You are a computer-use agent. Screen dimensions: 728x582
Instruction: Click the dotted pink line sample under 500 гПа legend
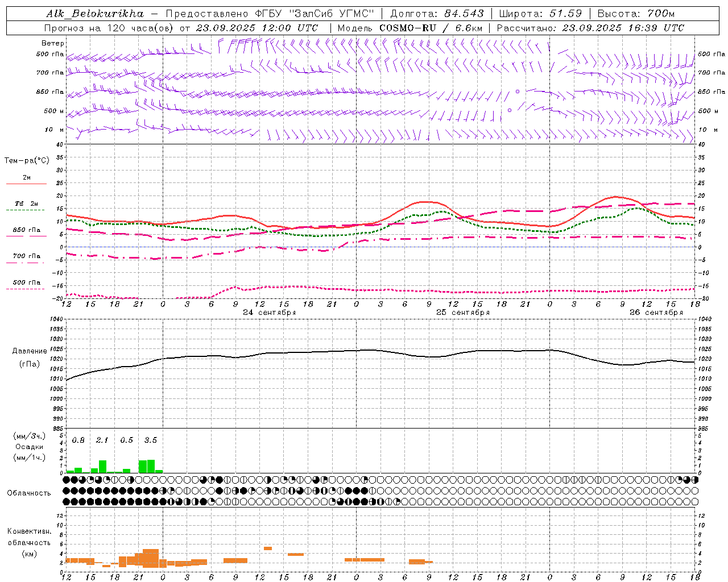[25, 289]
